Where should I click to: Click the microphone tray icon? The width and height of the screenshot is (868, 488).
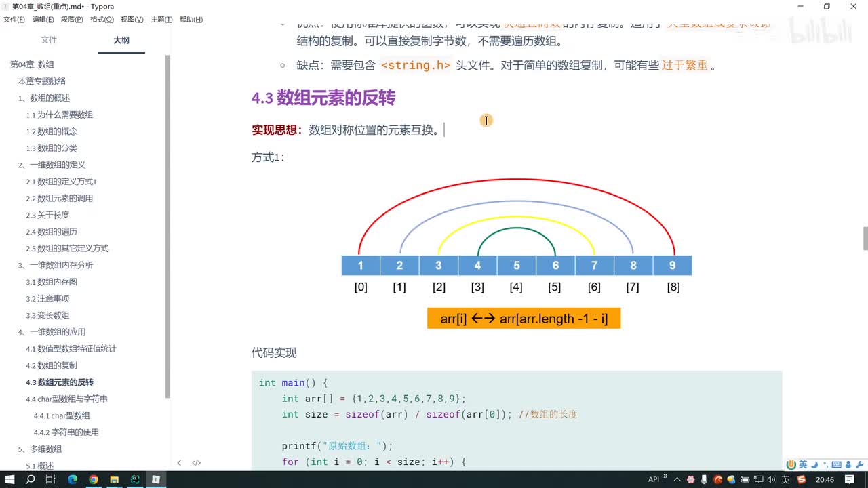point(704,479)
